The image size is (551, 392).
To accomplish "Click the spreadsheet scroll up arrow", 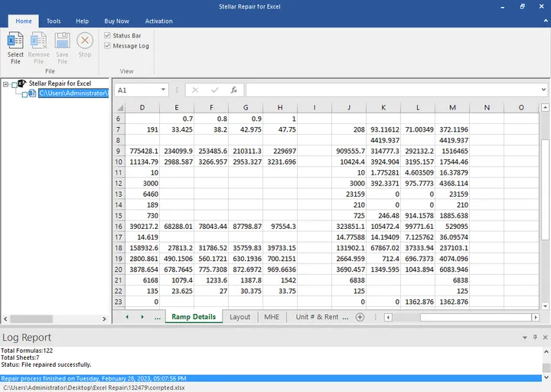I will click(545, 107).
